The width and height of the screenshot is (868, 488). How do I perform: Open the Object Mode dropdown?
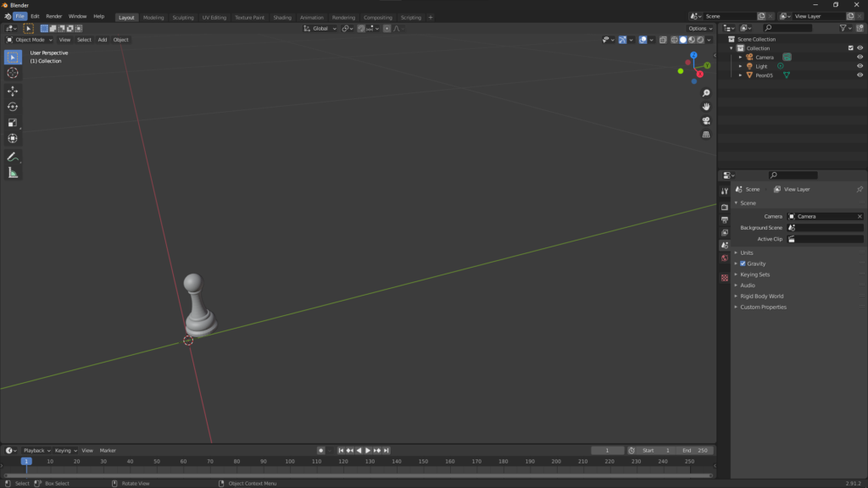(30, 40)
